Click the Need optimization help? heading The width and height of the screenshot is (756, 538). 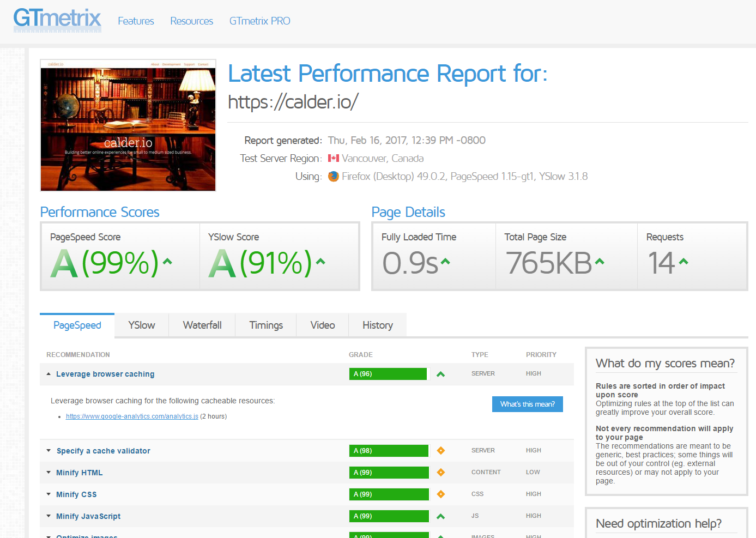coord(658,524)
